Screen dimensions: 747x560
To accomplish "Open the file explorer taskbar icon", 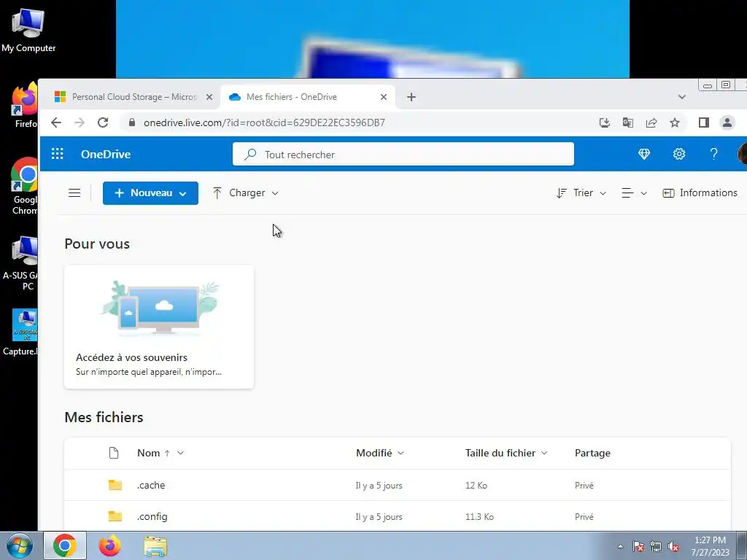I will click(x=155, y=546).
